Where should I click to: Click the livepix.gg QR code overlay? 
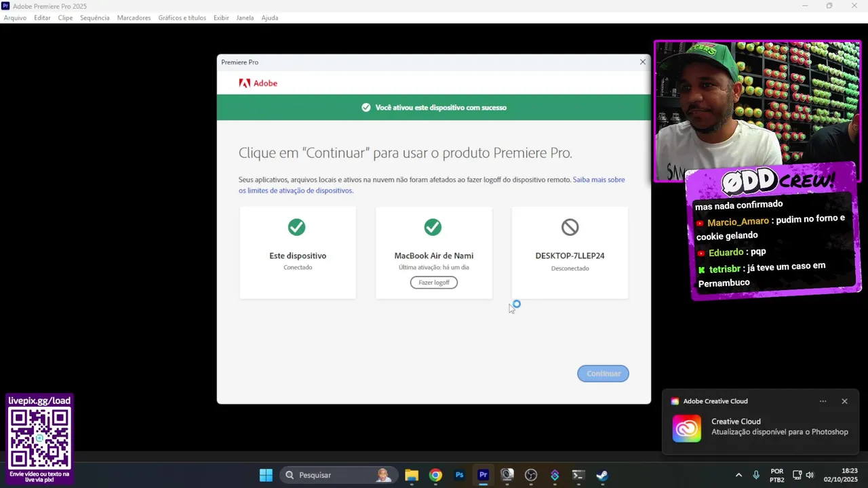click(40, 439)
